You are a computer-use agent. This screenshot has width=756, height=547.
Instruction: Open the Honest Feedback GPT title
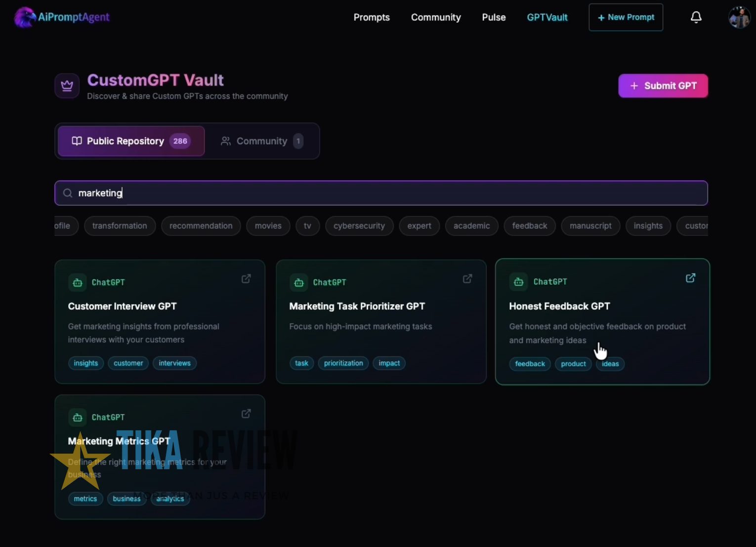click(x=559, y=306)
